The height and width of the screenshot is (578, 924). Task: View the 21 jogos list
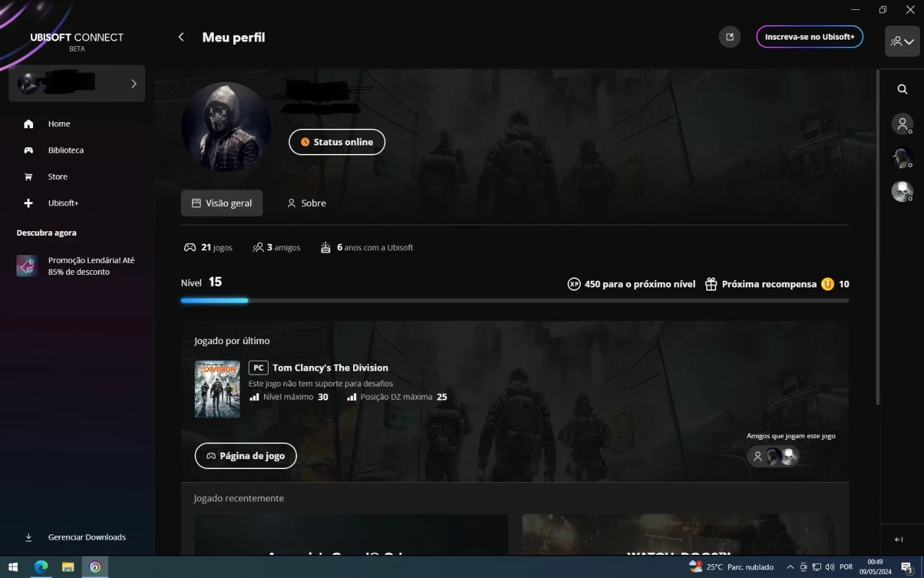[208, 247]
